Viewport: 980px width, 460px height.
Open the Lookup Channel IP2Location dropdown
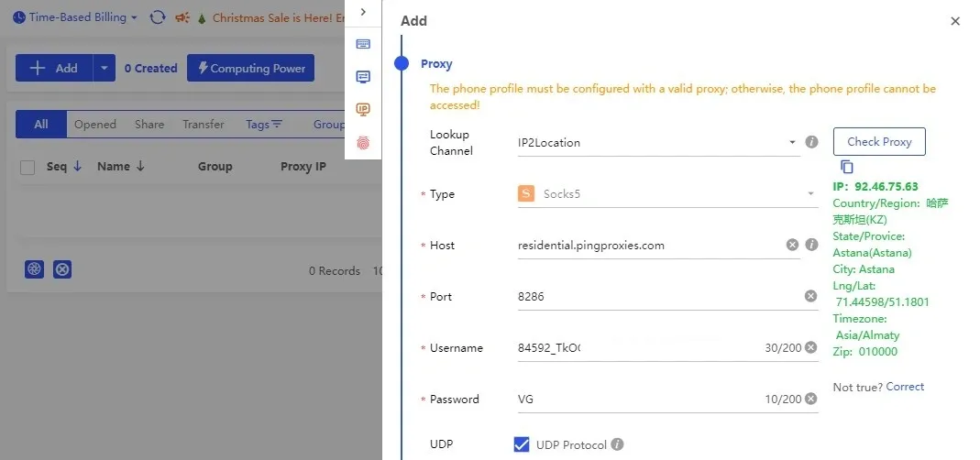coord(659,143)
